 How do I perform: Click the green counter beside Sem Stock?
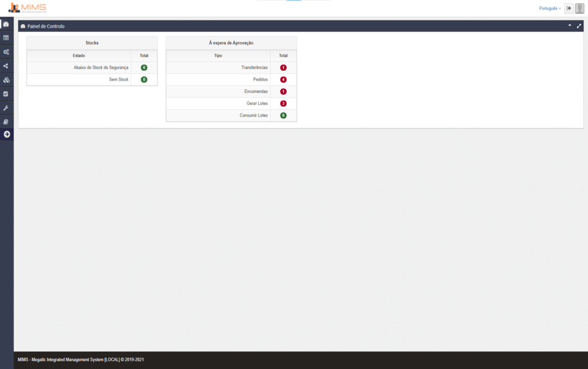point(143,79)
